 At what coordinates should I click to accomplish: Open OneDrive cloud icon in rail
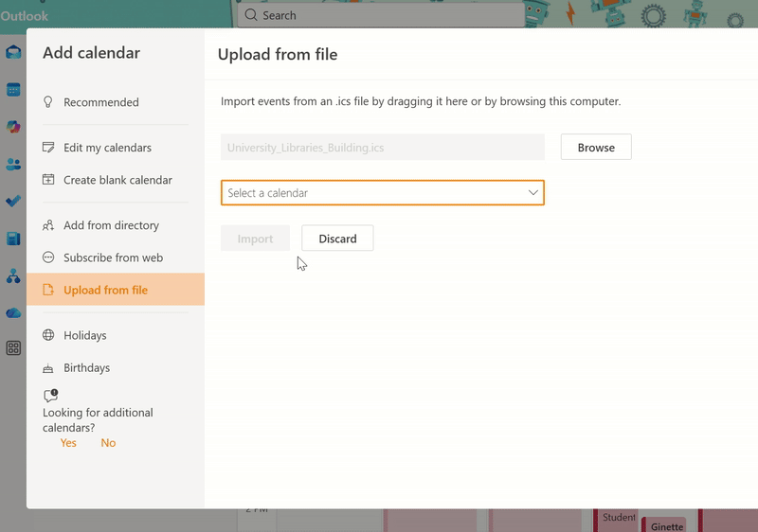13,313
